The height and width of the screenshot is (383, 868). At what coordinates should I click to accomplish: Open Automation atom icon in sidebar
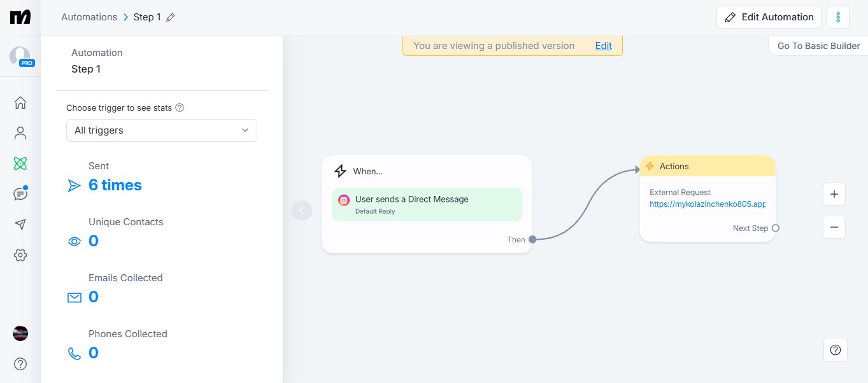pyautogui.click(x=20, y=164)
